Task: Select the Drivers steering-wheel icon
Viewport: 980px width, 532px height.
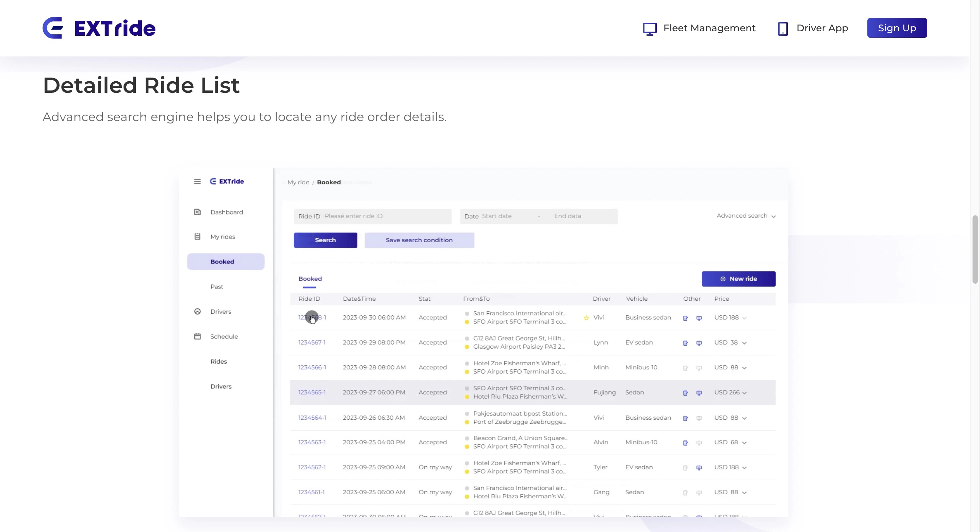Action: (197, 311)
